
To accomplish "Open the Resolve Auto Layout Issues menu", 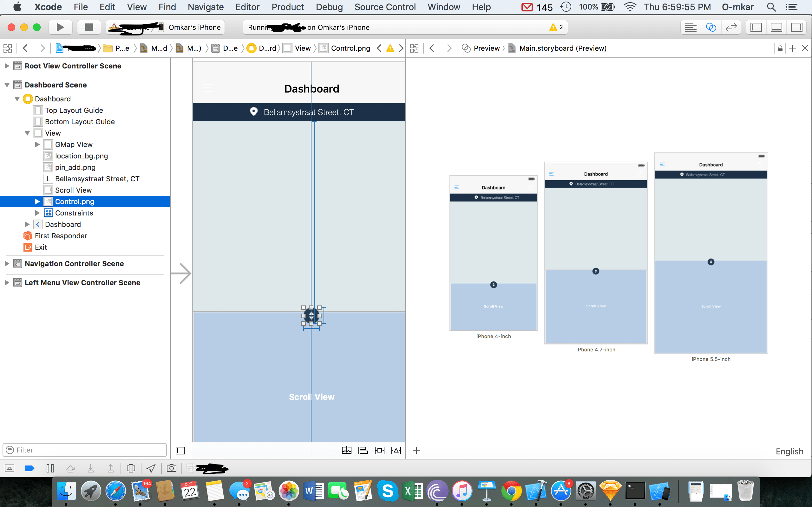I will (x=396, y=450).
